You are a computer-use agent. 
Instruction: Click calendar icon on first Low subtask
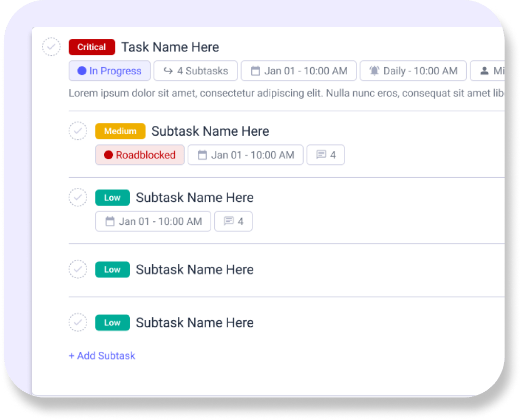tap(110, 221)
